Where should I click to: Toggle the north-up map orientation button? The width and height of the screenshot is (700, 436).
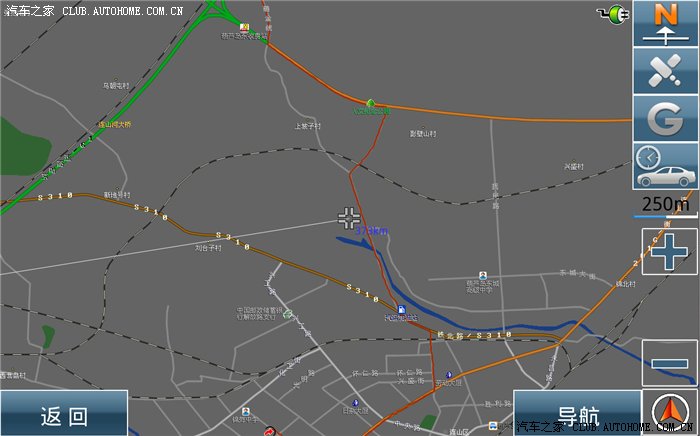tap(665, 24)
